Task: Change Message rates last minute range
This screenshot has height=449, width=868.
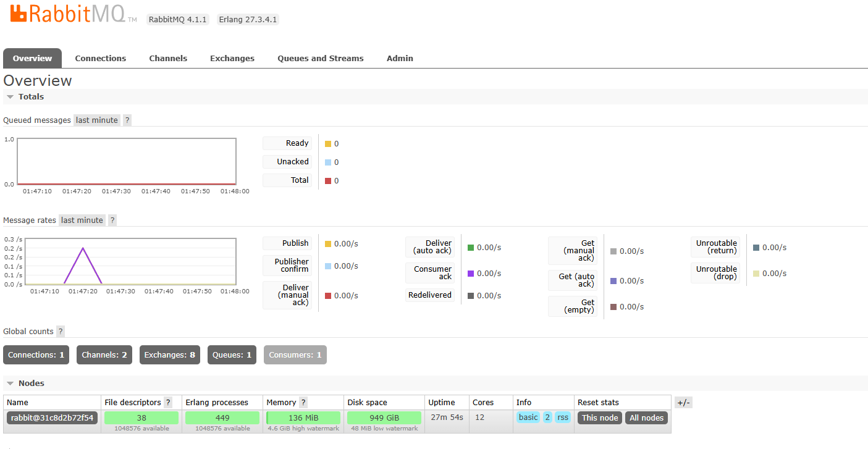Action: point(82,220)
